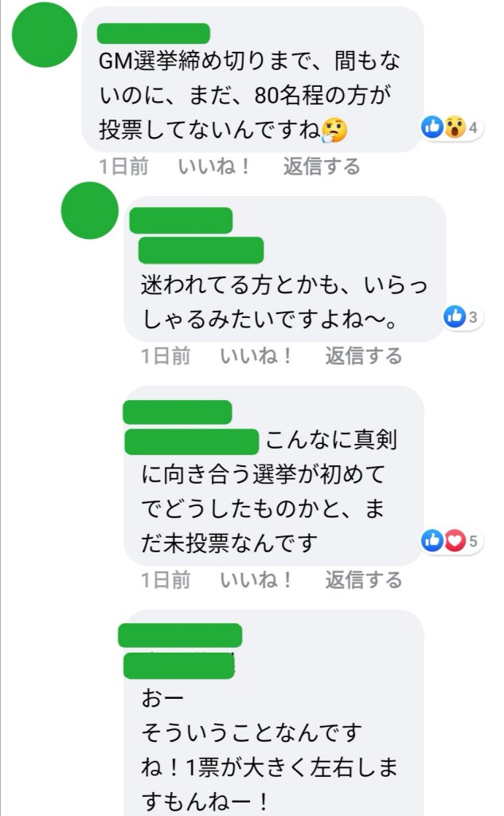Select the おー そういうことなんですね comment bubble
Viewport: 504px width, 816px height.
coord(274,713)
